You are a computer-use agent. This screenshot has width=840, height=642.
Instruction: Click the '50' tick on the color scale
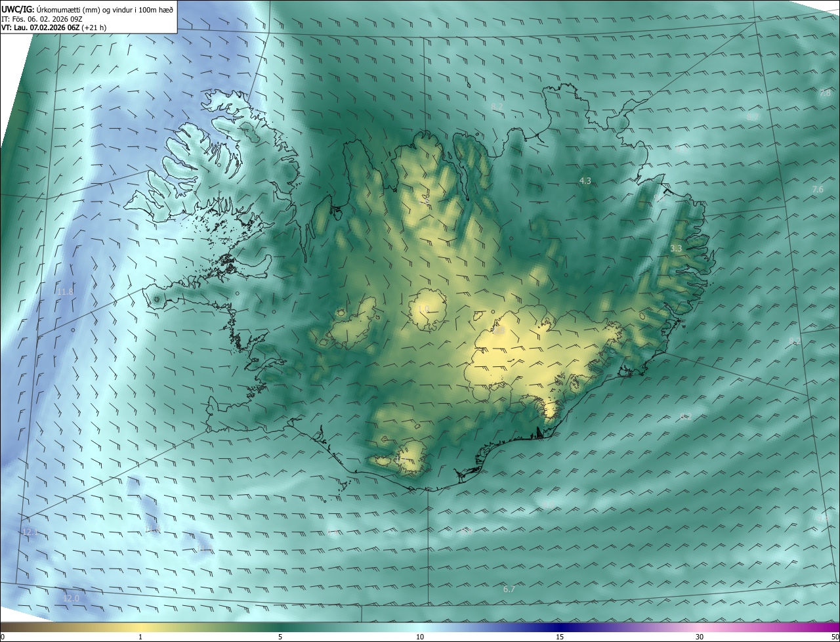point(834,637)
